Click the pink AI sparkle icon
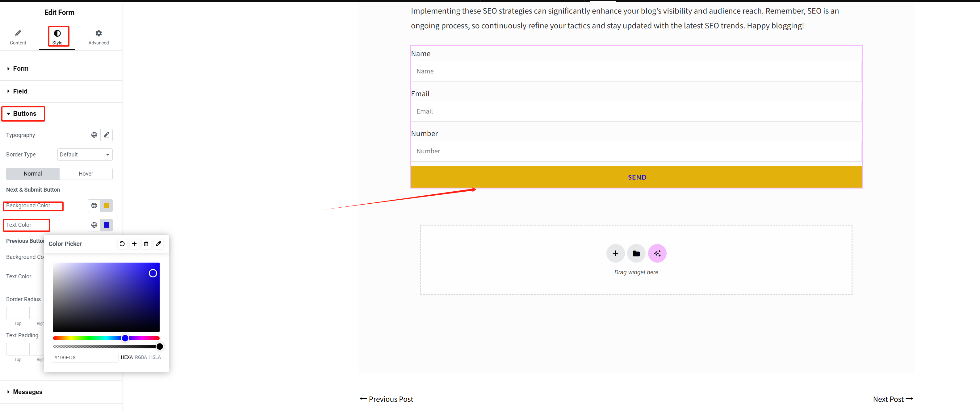The height and width of the screenshot is (411, 980). 657,253
